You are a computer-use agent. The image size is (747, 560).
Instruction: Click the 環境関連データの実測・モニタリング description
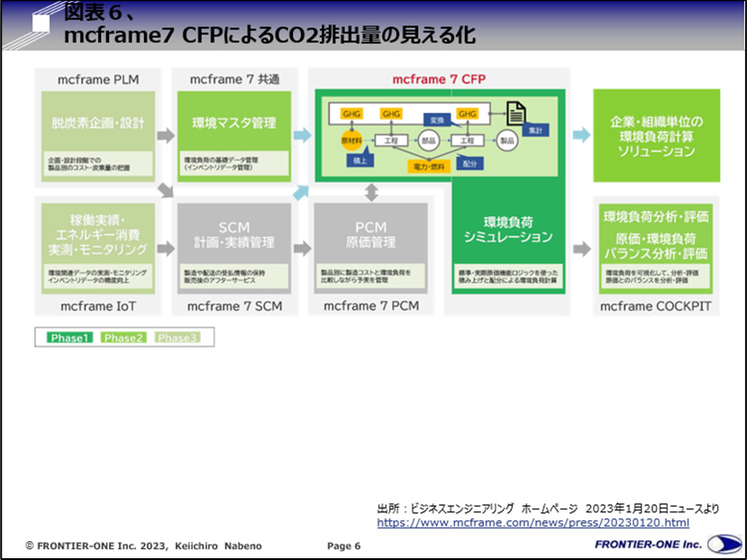[x=97, y=276]
